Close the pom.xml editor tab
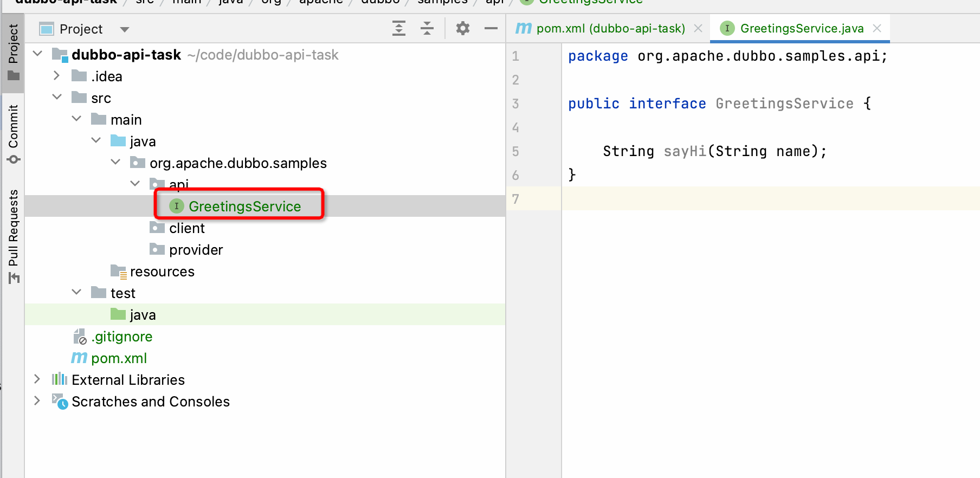 (x=698, y=28)
